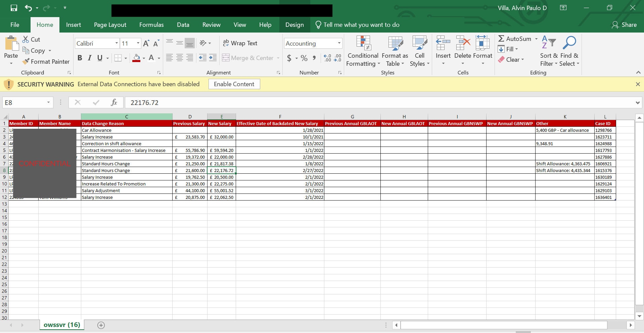Open the Accounting number format dropdown
Screen dimensions: 644x333
[x=339, y=43]
